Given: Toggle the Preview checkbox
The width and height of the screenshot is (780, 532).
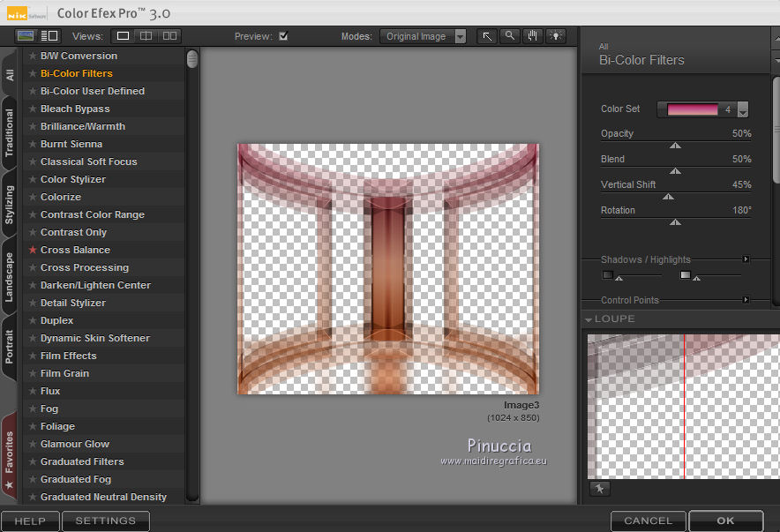Looking at the screenshot, I should [x=283, y=36].
